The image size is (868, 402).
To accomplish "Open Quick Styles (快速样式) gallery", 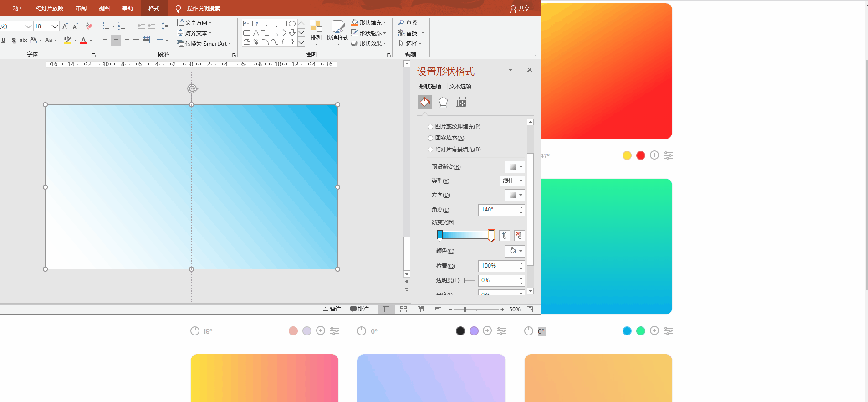I will [x=337, y=31].
